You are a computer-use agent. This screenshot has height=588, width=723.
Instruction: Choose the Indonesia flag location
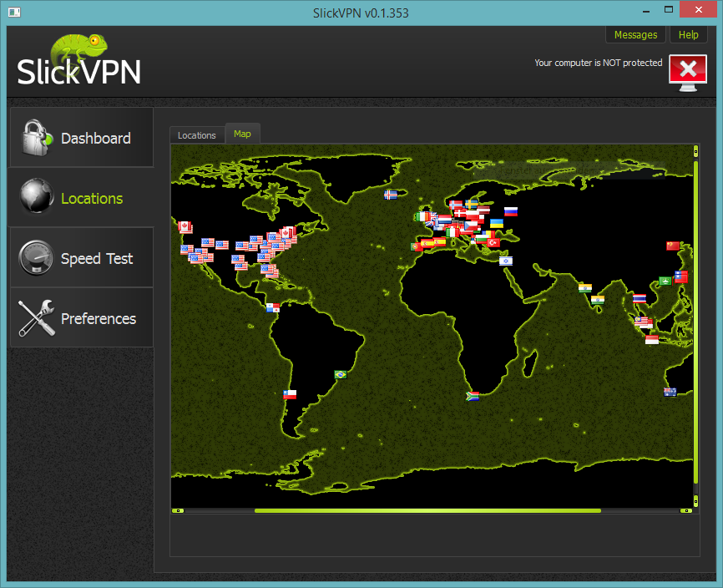coord(652,340)
